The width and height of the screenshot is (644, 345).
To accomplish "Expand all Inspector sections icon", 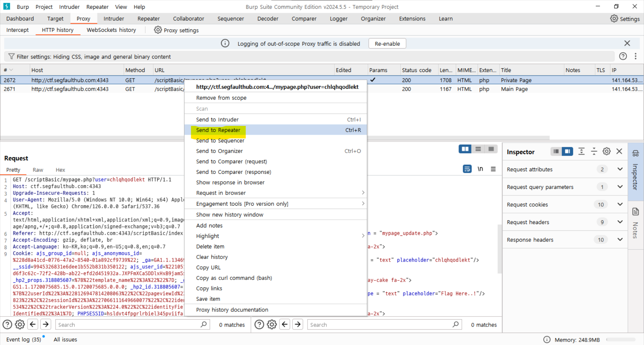I will pos(581,151).
